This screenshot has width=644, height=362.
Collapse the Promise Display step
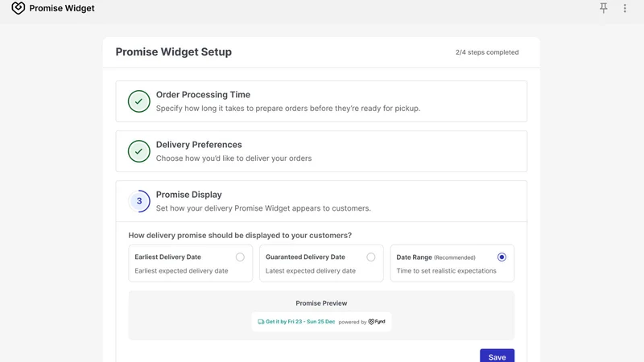(321, 201)
